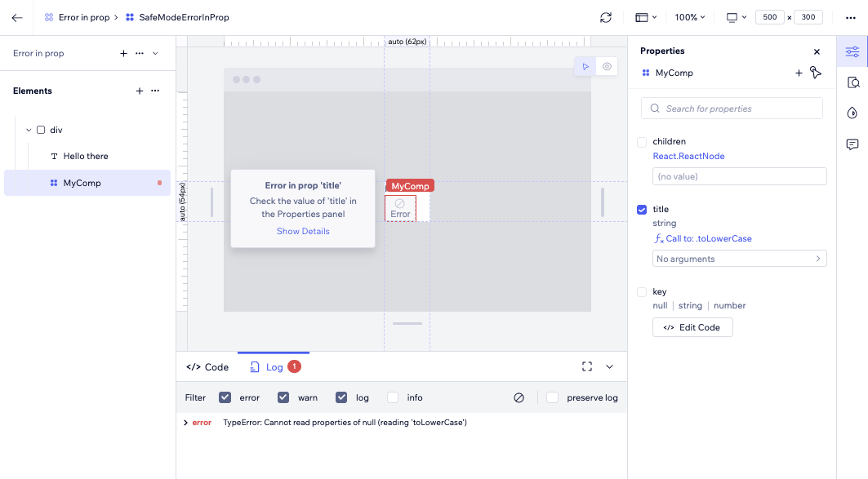Open the comments icon in the right sidebar

pos(852,144)
